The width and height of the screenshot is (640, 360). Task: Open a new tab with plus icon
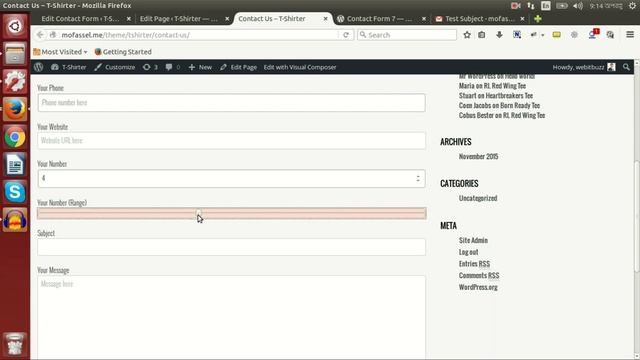pyautogui.click(x=538, y=19)
